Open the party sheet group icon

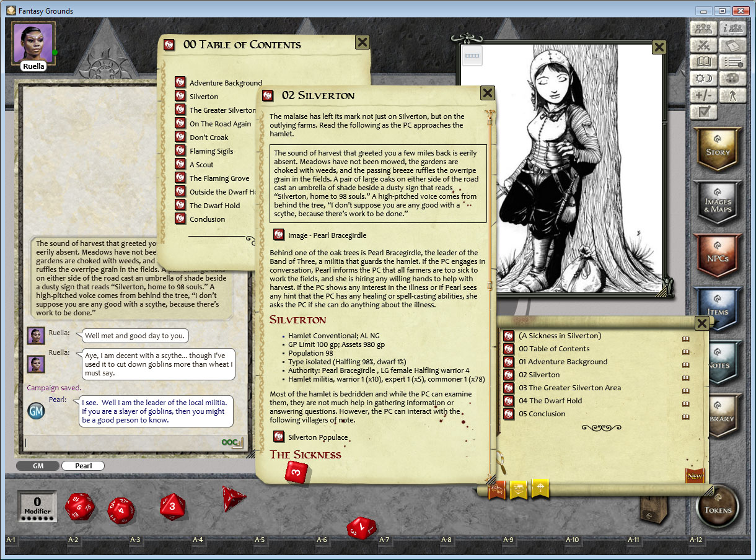pyautogui.click(x=703, y=29)
